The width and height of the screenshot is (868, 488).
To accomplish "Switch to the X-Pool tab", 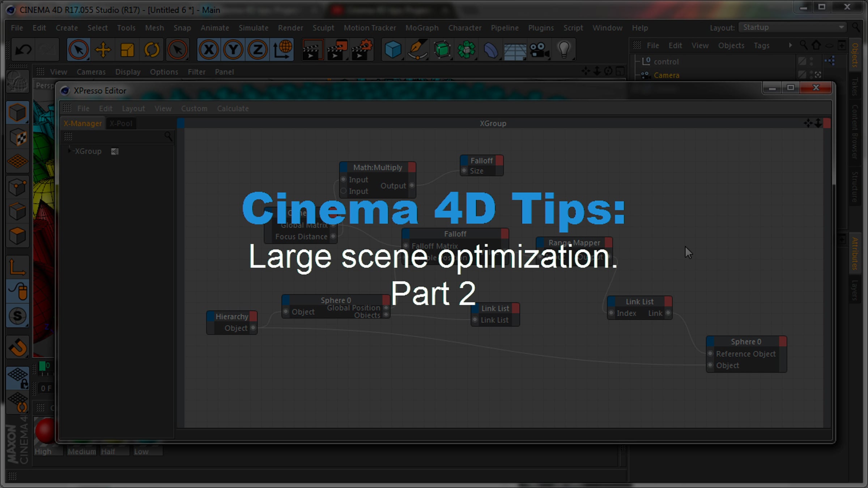I will 121,123.
